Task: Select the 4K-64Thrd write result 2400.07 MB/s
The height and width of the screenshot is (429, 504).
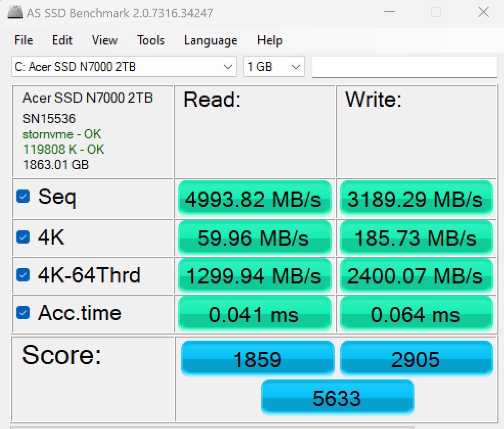Action: pyautogui.click(x=416, y=276)
